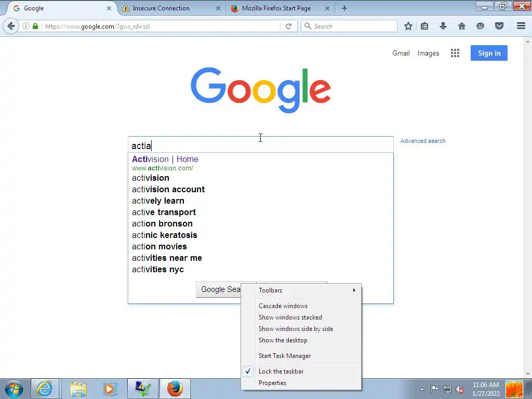Click the Google Search button
The image size is (532, 399).
tap(219, 289)
